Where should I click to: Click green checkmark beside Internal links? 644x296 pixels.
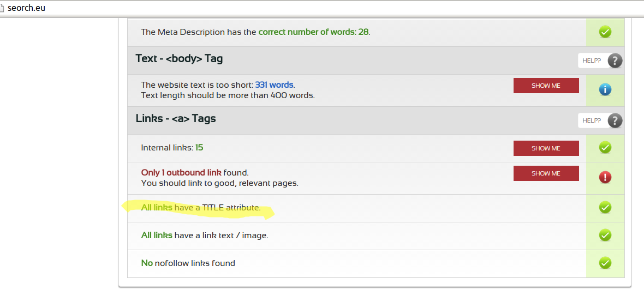605,148
